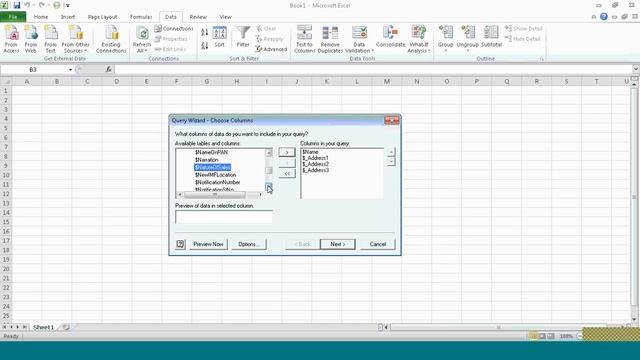Sort Z to A descending
The image size is (640, 360).
[204, 45]
